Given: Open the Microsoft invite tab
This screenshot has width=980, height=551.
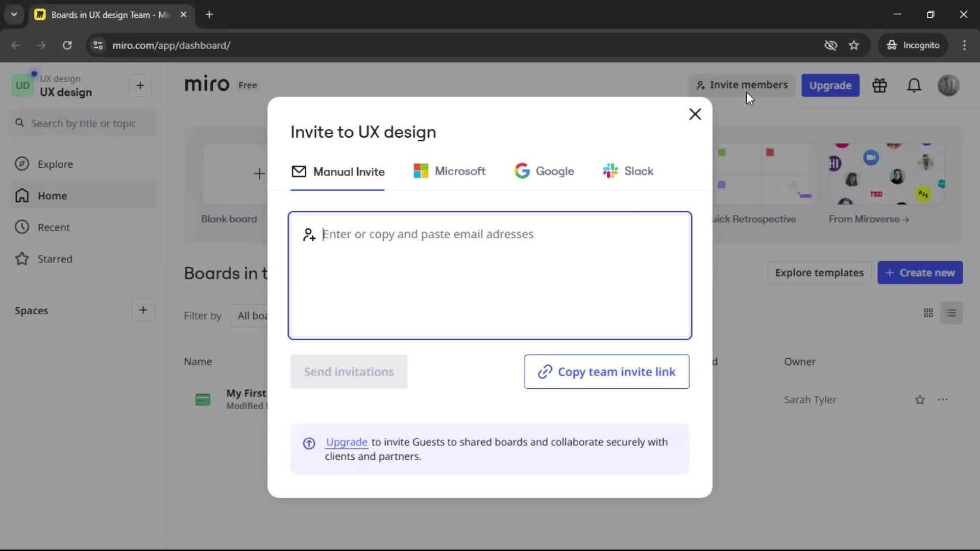Looking at the screenshot, I should [449, 171].
